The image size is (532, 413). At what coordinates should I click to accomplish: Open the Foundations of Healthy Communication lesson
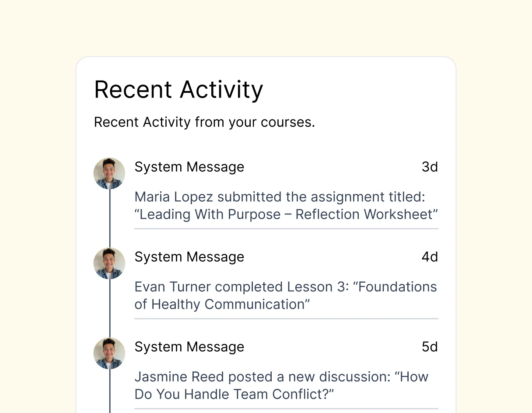tap(222, 304)
